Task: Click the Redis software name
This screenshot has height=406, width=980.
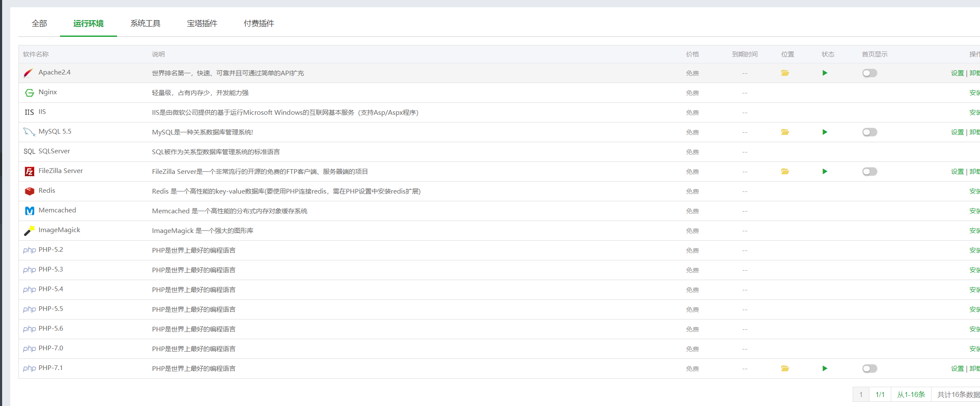Action: coord(47,191)
